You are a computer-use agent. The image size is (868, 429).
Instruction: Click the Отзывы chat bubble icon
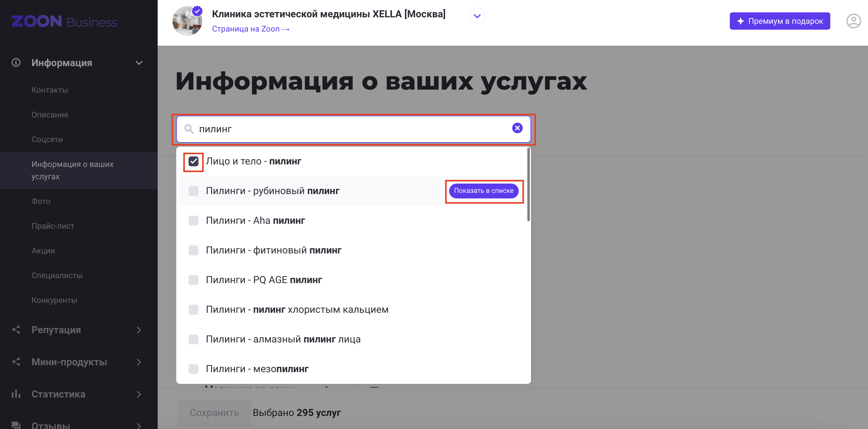coord(16,425)
